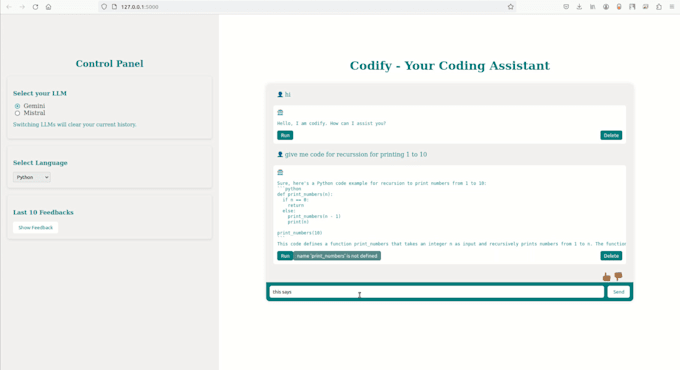Select the 'Select your LLM' label
This screenshot has height=370, width=680.
pyautogui.click(x=40, y=93)
